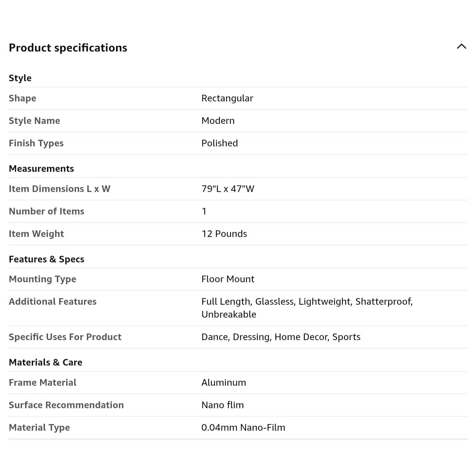Viewport: 476px width, 476px height.
Task: Collapse the Product specifications section chevron
Action: 461,47
